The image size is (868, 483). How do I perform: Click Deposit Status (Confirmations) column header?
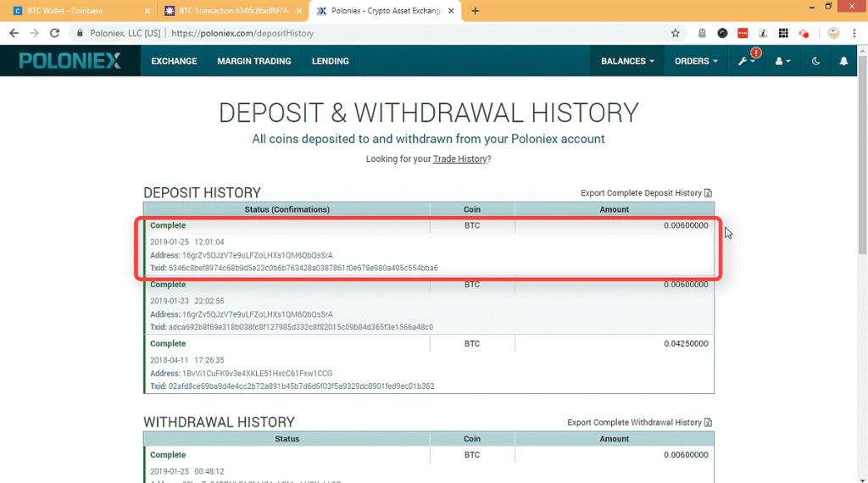[x=287, y=209]
